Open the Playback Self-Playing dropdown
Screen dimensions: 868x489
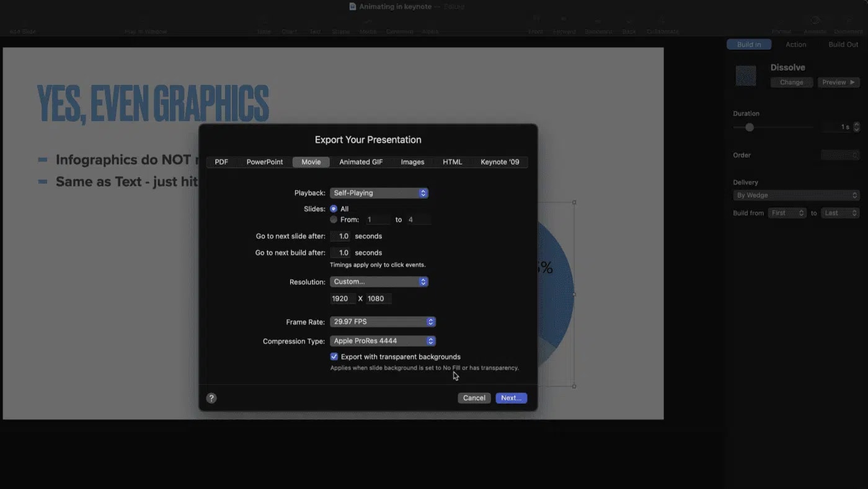pyautogui.click(x=379, y=193)
